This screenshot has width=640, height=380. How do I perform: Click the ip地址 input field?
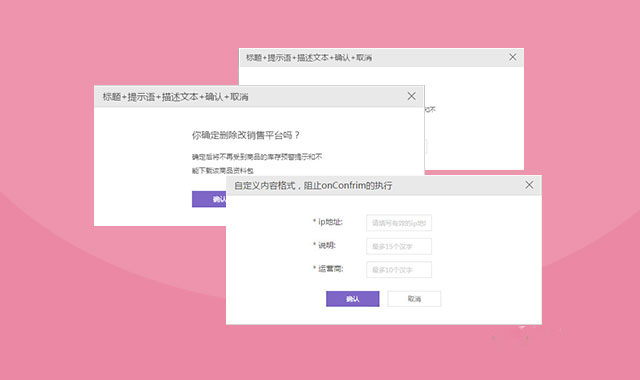pyautogui.click(x=399, y=223)
